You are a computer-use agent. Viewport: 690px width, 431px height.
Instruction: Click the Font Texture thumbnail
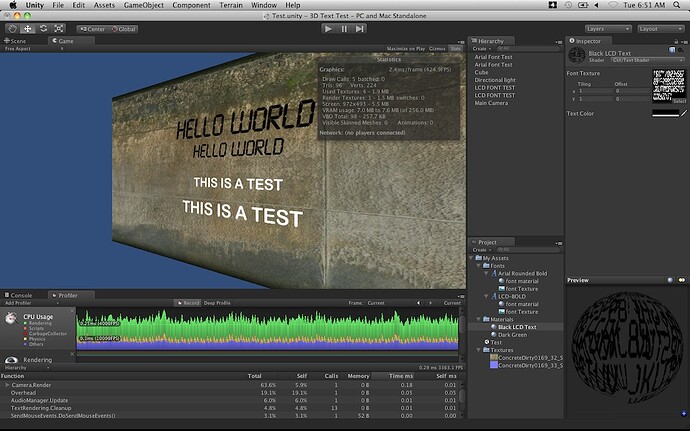669,84
